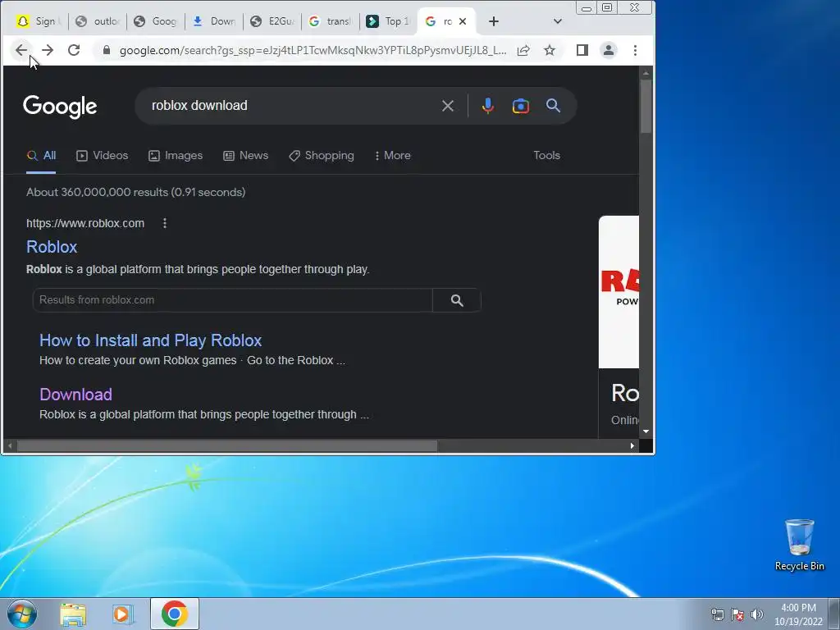The height and width of the screenshot is (630, 840).
Task: Go back using the browser back arrow
Action: tap(21, 50)
